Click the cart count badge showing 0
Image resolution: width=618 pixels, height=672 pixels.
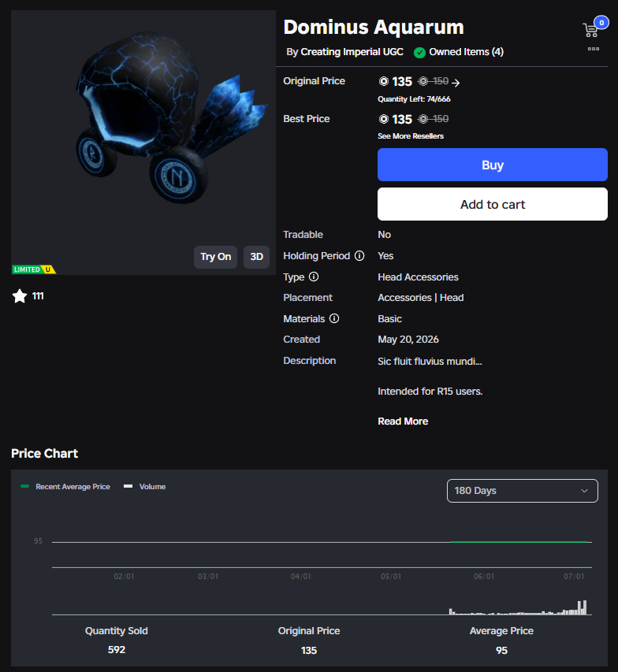point(601,23)
